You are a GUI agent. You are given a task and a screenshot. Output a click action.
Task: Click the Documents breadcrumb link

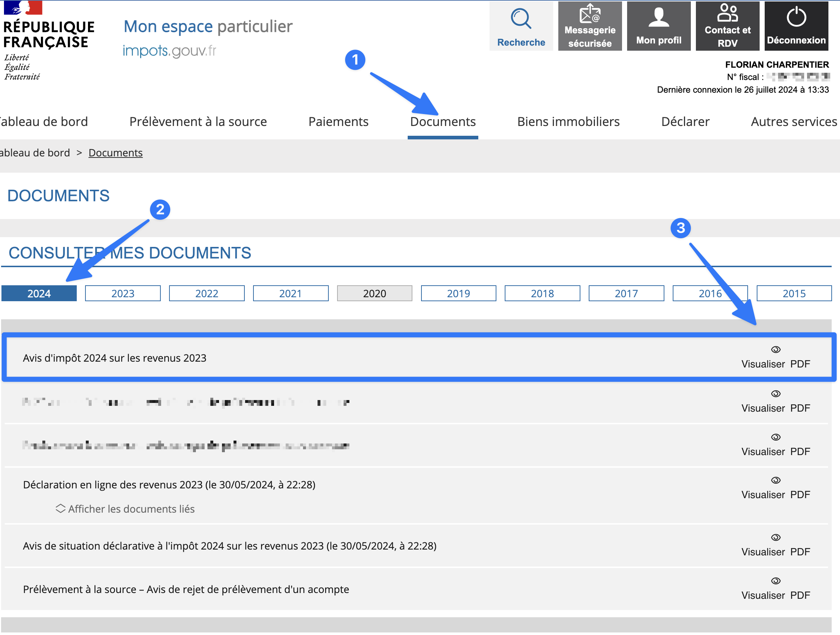(x=115, y=153)
